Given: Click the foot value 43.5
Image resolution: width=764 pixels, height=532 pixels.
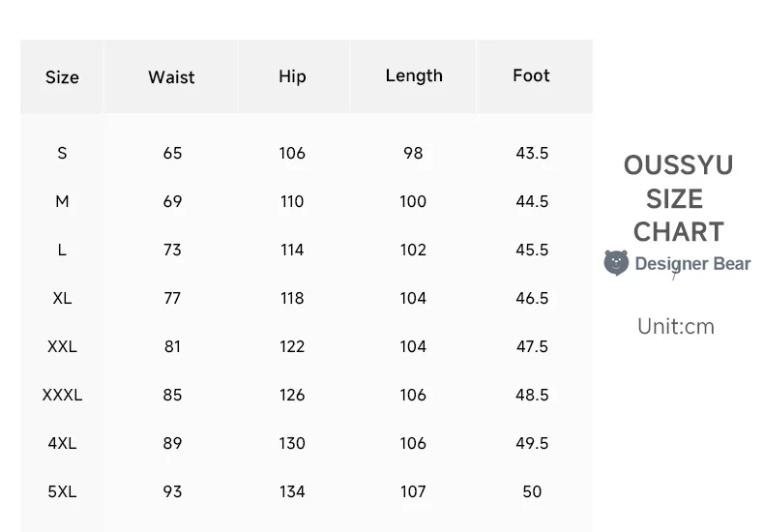Looking at the screenshot, I should click(532, 153).
